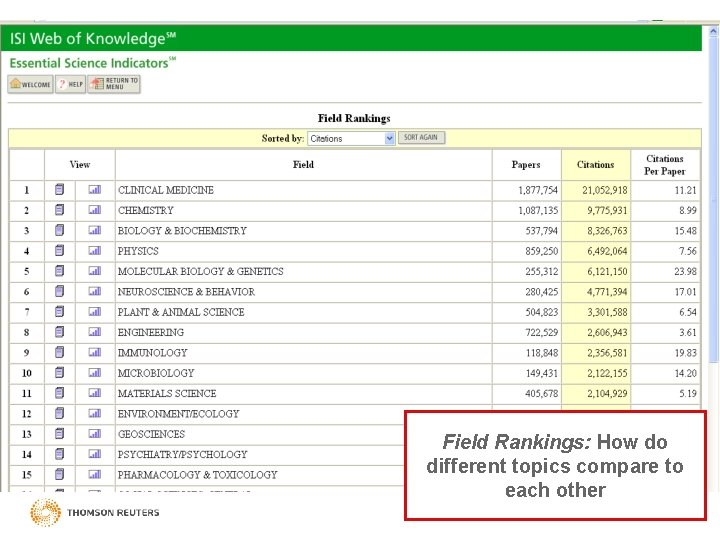Select the CHEMISTRY field name
The image size is (720, 540).
(x=146, y=210)
